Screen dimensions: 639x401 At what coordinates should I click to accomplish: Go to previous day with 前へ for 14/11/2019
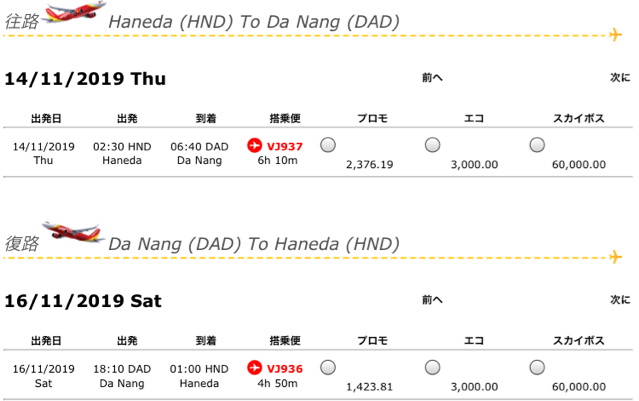[x=432, y=77]
